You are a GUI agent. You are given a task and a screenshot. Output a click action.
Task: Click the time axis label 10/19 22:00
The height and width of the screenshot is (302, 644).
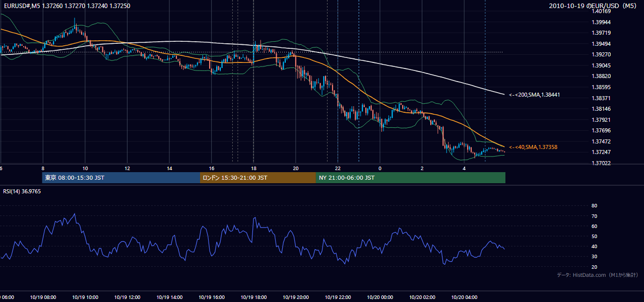(x=338, y=297)
